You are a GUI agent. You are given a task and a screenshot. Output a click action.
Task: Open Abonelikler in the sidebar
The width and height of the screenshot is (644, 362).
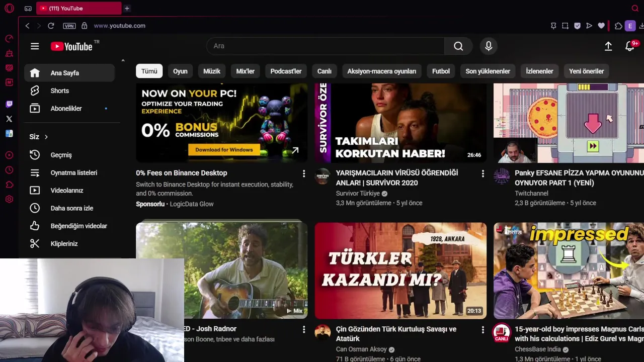69,109
